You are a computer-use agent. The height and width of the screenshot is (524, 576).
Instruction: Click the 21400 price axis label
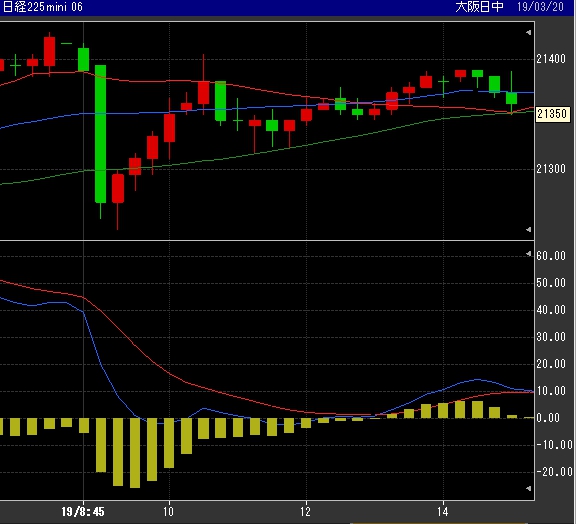click(x=551, y=59)
